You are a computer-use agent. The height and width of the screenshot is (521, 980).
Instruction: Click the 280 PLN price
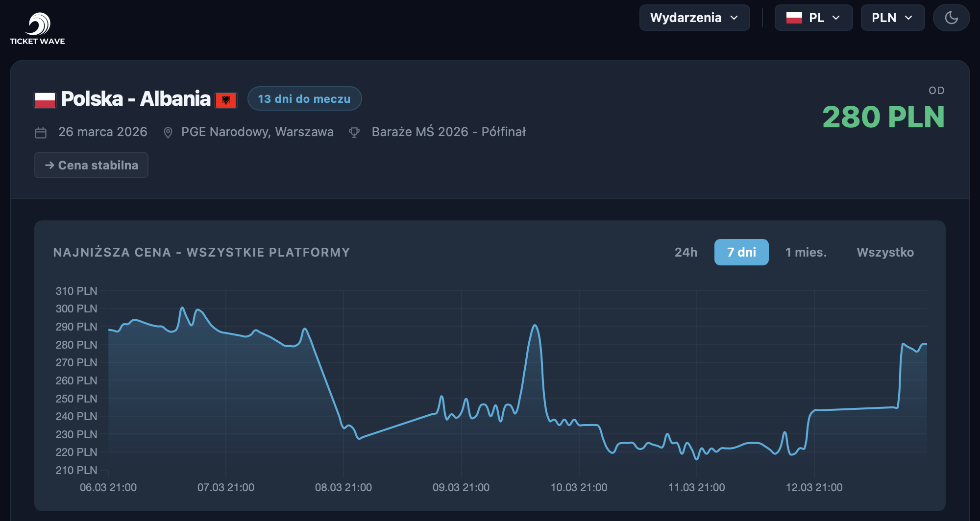[x=883, y=117]
